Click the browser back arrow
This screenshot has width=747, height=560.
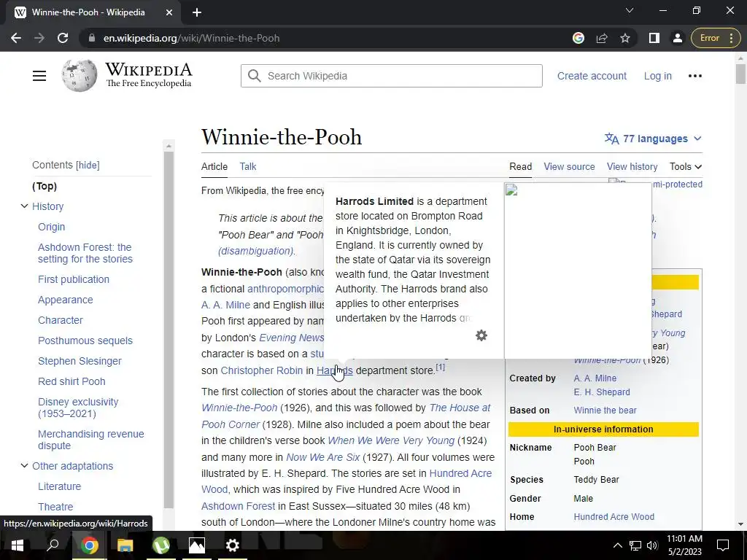tap(16, 38)
